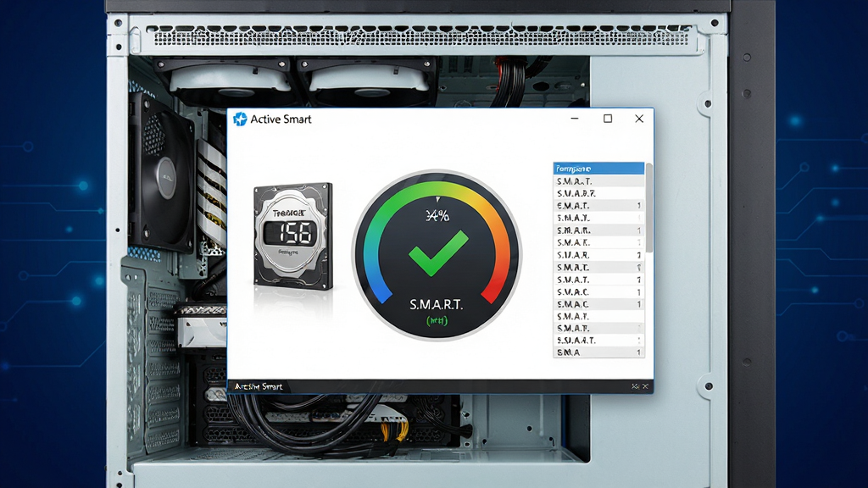Click the S.M.A.R.T. label inside the gauge
Image resolution: width=868 pixels, height=488 pixels.
(x=437, y=304)
